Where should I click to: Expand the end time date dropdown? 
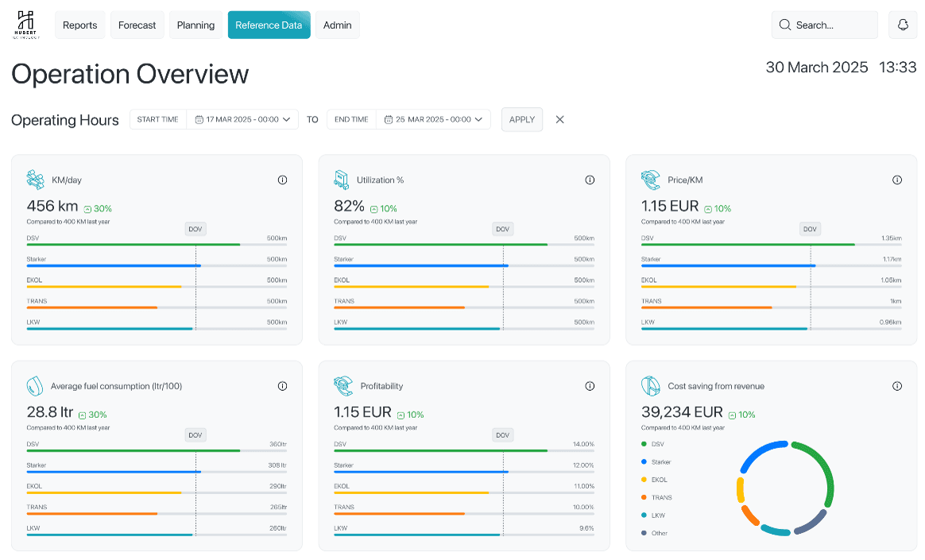click(x=478, y=120)
